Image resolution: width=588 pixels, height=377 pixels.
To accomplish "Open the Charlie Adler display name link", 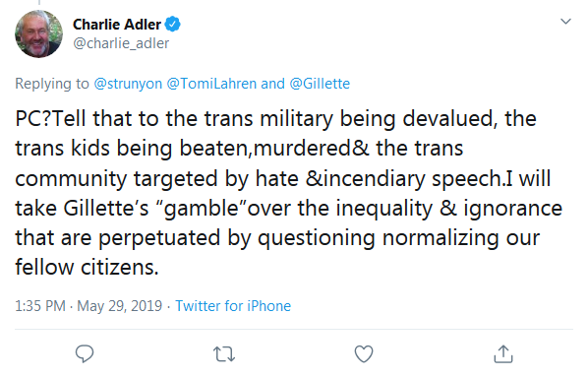I will pos(117,25).
